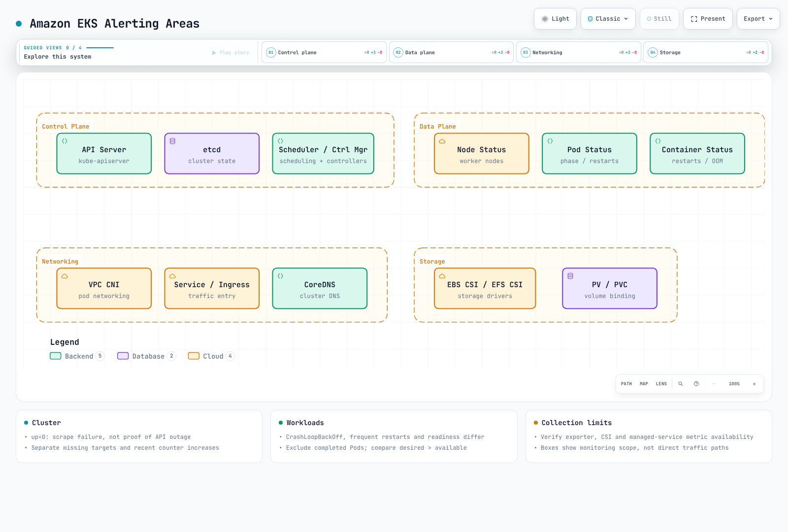Activate the MAP tool

[644, 384]
